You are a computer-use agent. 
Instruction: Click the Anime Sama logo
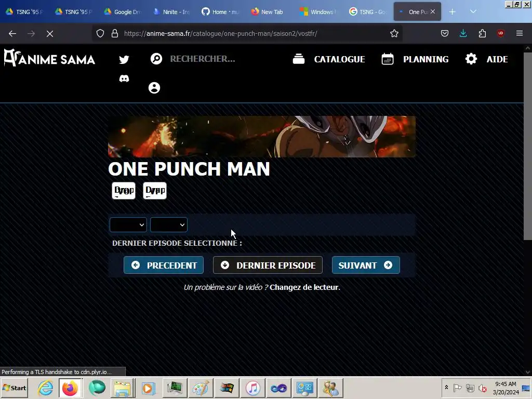click(49, 58)
